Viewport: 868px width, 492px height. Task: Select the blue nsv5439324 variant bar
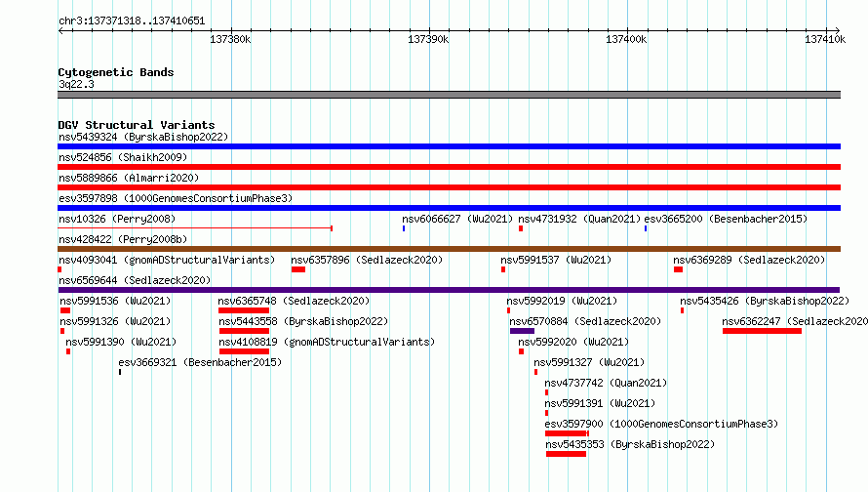pyautogui.click(x=449, y=146)
